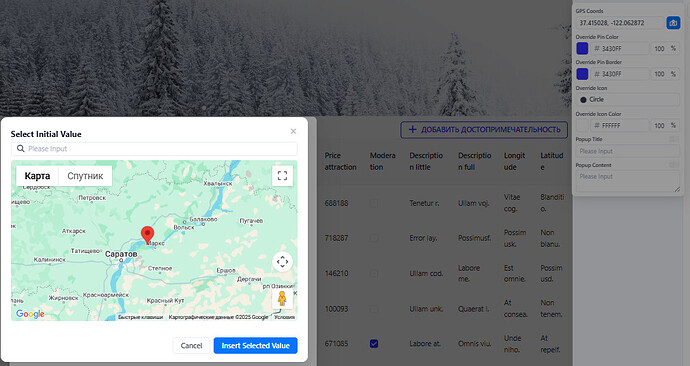
Task: Open the Условия terms link on map
Action: click(x=284, y=317)
